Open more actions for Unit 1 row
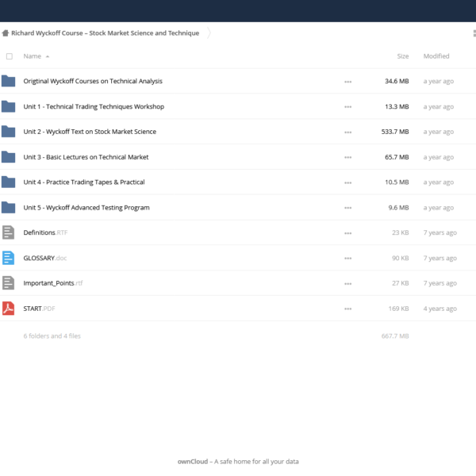This screenshot has width=476, height=476. 348,107
